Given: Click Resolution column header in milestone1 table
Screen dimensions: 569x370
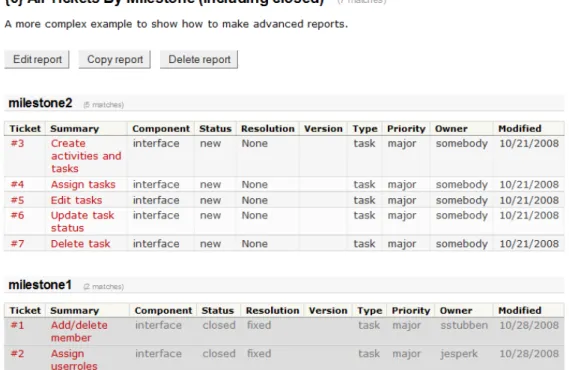Looking at the screenshot, I should click(x=273, y=311).
